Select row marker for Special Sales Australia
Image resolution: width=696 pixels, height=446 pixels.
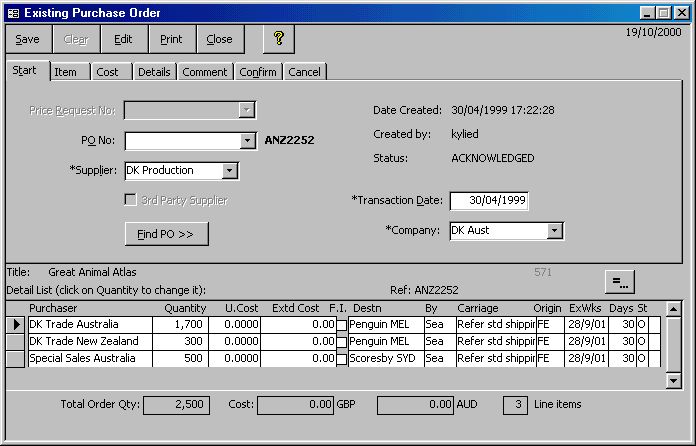pyautogui.click(x=16, y=359)
